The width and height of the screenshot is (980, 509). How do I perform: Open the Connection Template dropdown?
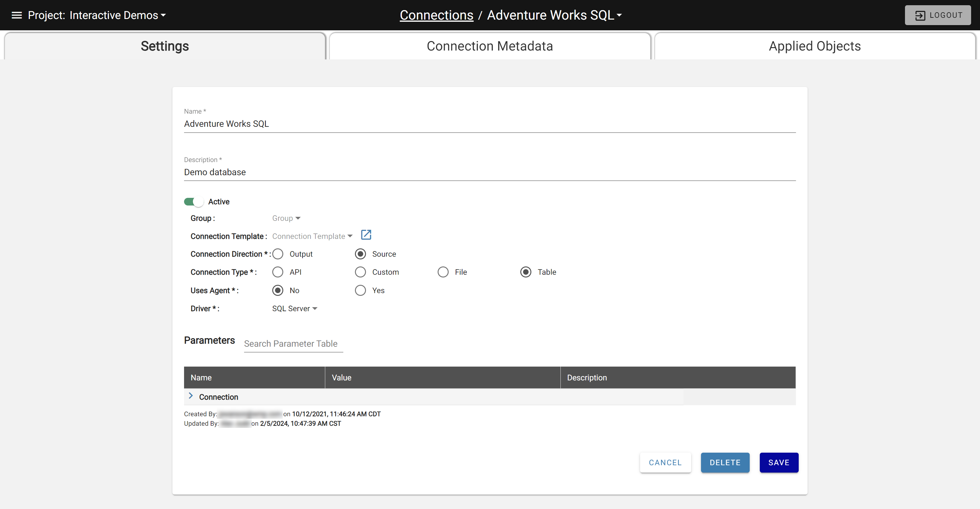(312, 236)
